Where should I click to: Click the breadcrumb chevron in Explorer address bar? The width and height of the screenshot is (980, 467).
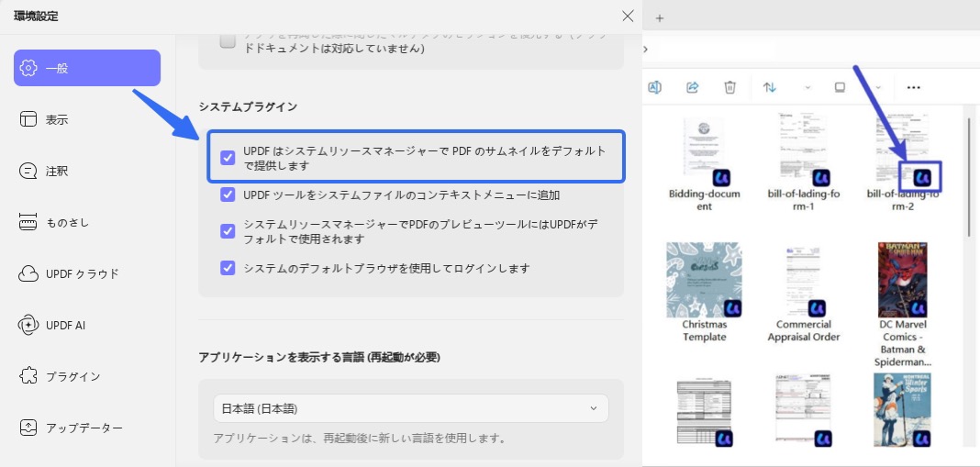pos(646,49)
